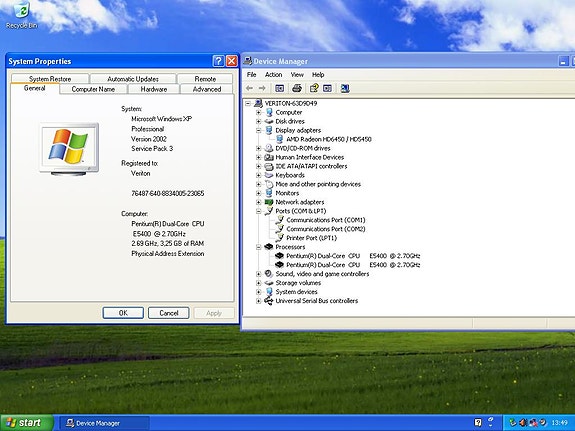Screen dimensions: 575x431
Task: Click the Back arrow in Device Manager toolbar
Action: point(249,88)
